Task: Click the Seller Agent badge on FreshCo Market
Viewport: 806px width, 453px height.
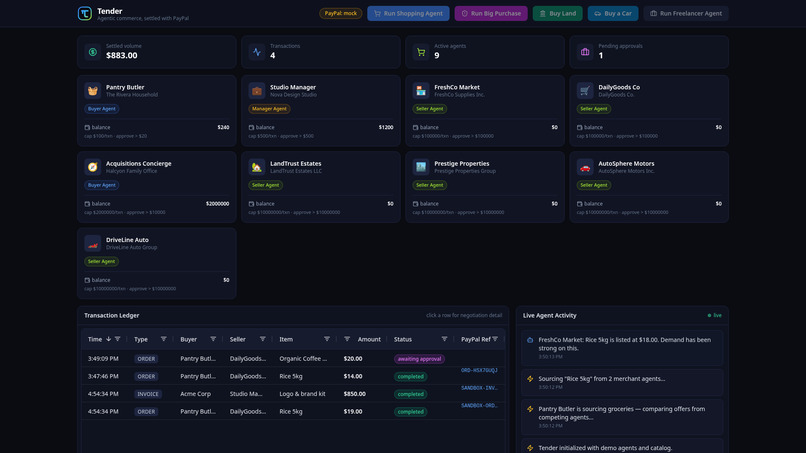Action: (430, 109)
